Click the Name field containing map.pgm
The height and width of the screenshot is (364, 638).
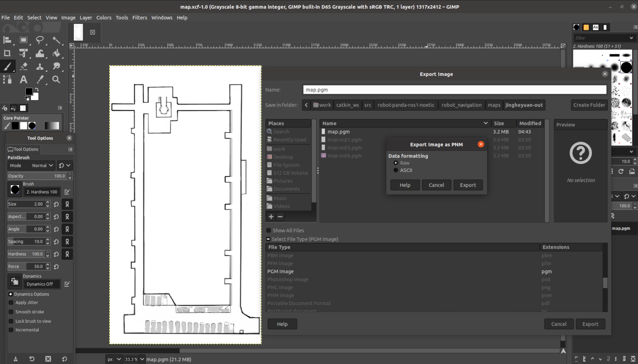tap(454, 90)
